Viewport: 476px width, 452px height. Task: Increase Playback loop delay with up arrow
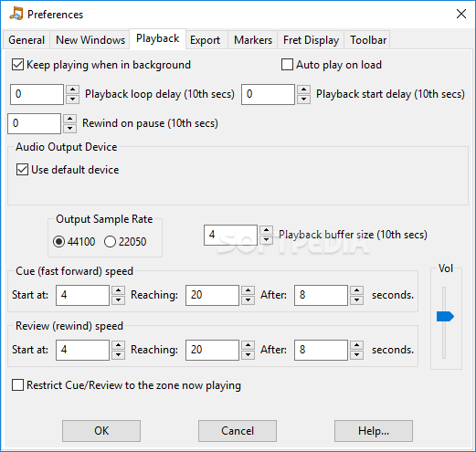tap(72, 89)
